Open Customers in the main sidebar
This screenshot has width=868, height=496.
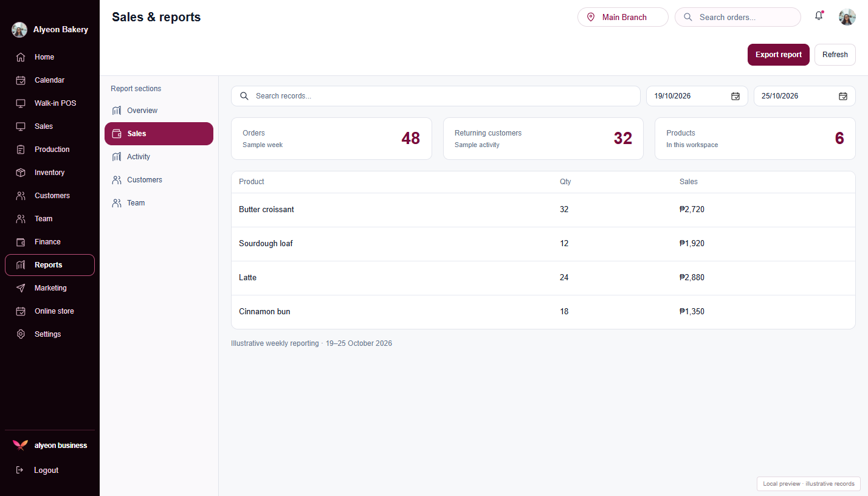tap(50, 196)
